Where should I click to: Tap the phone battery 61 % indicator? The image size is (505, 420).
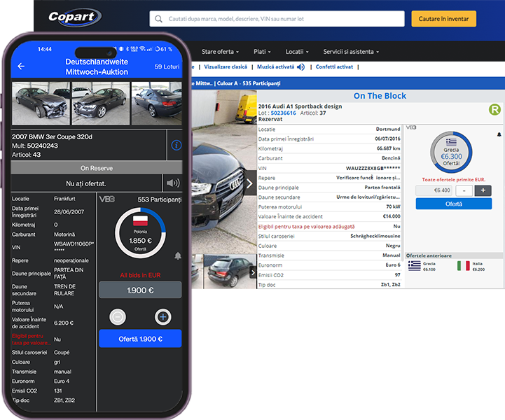tap(163, 49)
